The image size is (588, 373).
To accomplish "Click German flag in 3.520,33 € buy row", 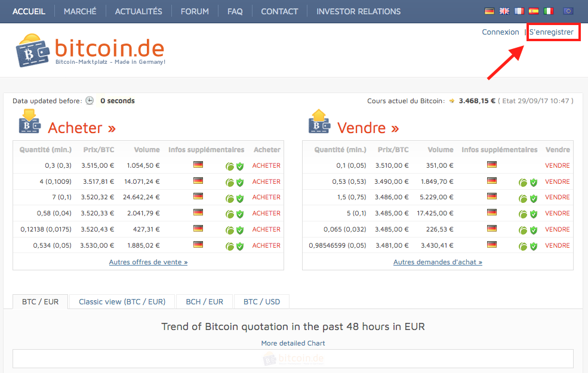I will click(x=198, y=212).
